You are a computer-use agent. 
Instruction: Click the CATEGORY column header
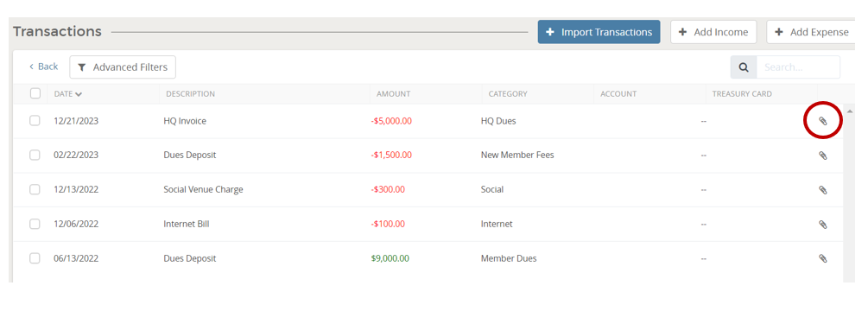(x=508, y=94)
